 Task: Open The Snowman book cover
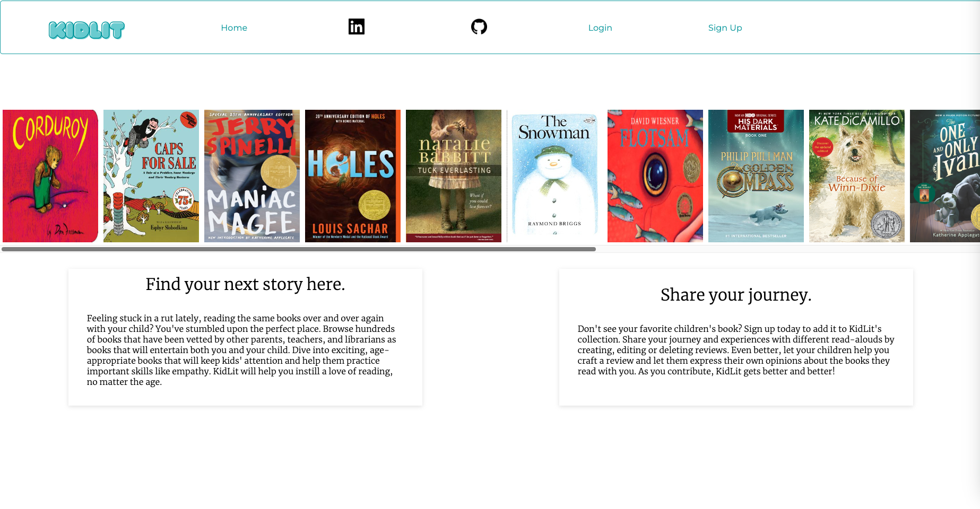(x=554, y=176)
